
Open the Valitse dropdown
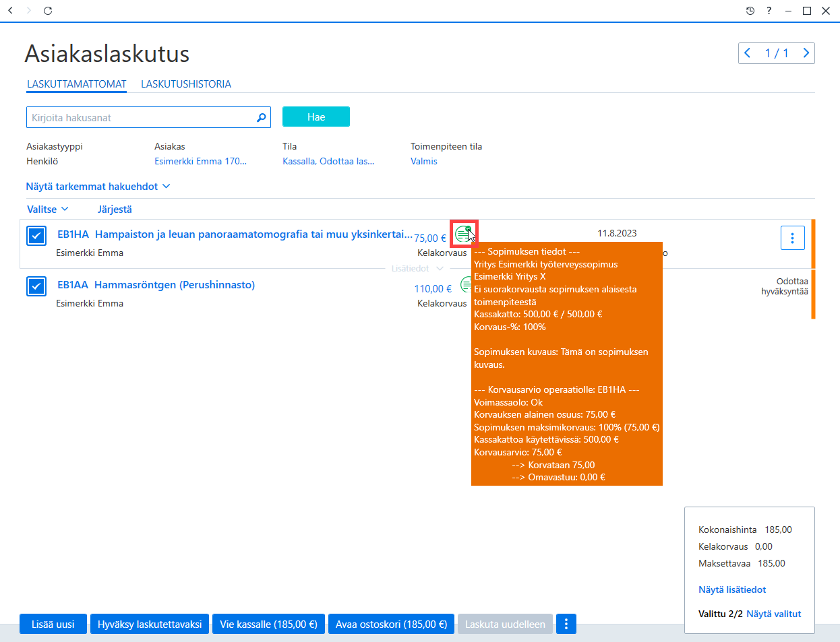pyautogui.click(x=47, y=210)
